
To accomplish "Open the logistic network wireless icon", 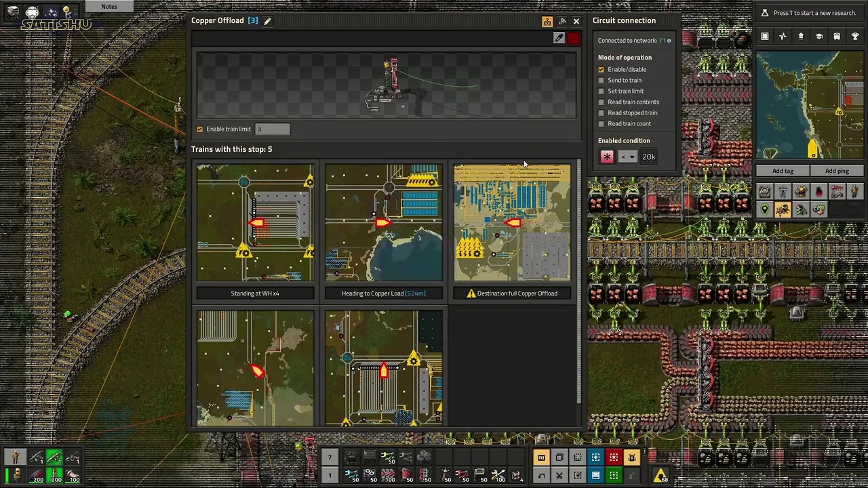I will [562, 22].
